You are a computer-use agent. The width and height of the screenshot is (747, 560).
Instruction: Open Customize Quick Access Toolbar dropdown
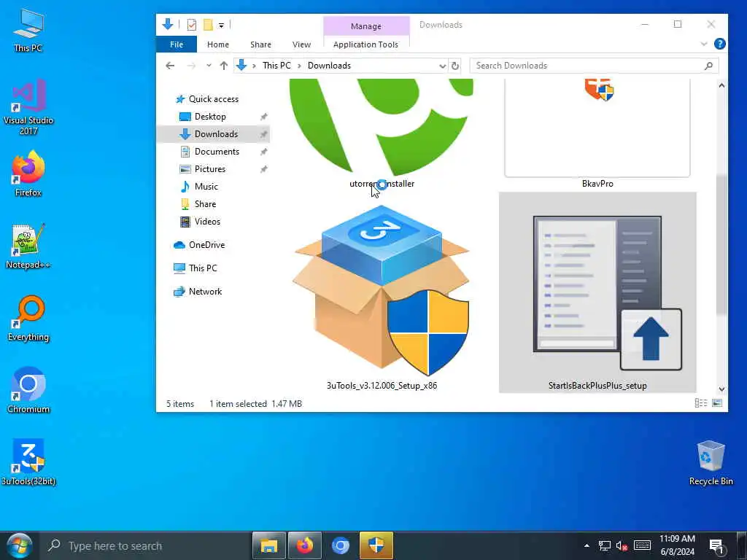click(x=221, y=26)
